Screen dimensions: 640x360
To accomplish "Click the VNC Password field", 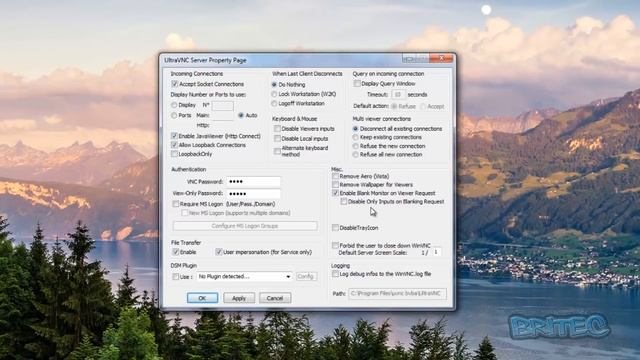I will [253, 182].
